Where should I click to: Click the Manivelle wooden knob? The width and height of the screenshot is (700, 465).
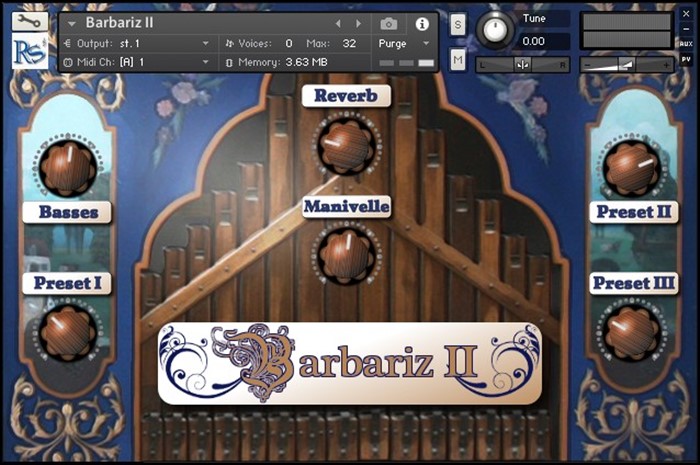point(347,255)
